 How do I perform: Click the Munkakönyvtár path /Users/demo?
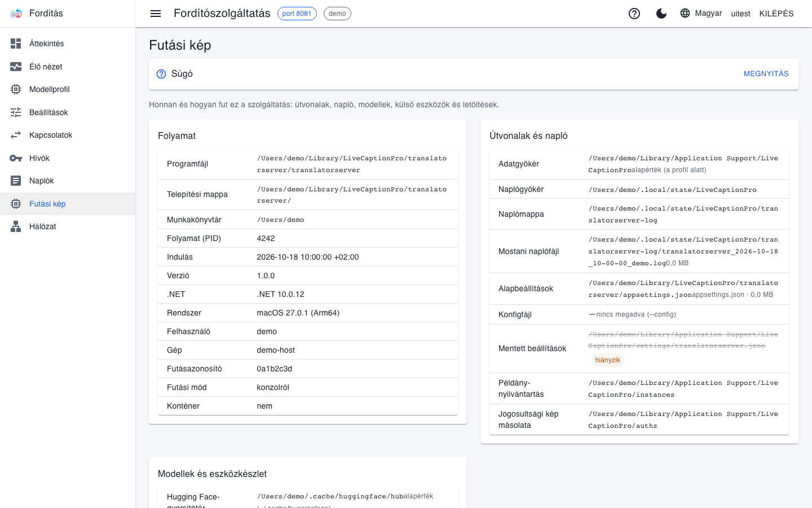281,220
